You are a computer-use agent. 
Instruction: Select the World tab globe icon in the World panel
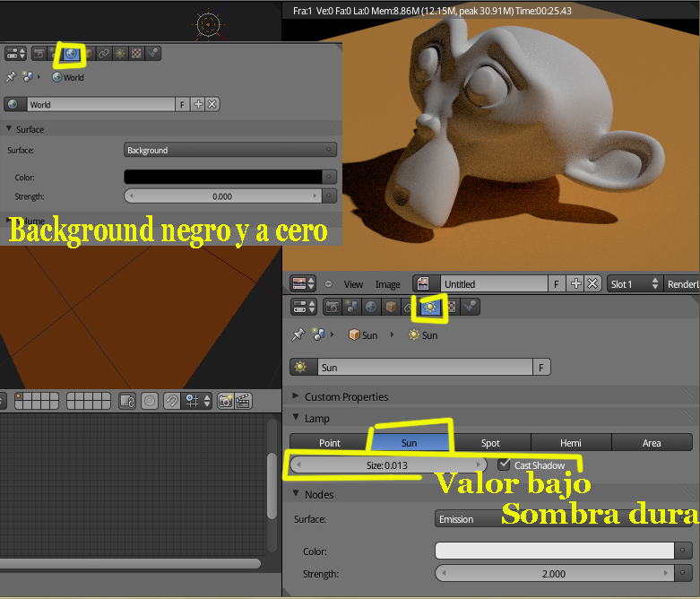[x=71, y=54]
